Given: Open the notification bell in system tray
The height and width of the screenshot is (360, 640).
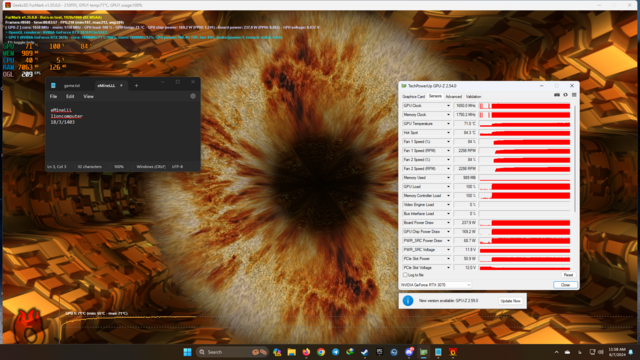Looking at the screenshot, I should (631, 352).
